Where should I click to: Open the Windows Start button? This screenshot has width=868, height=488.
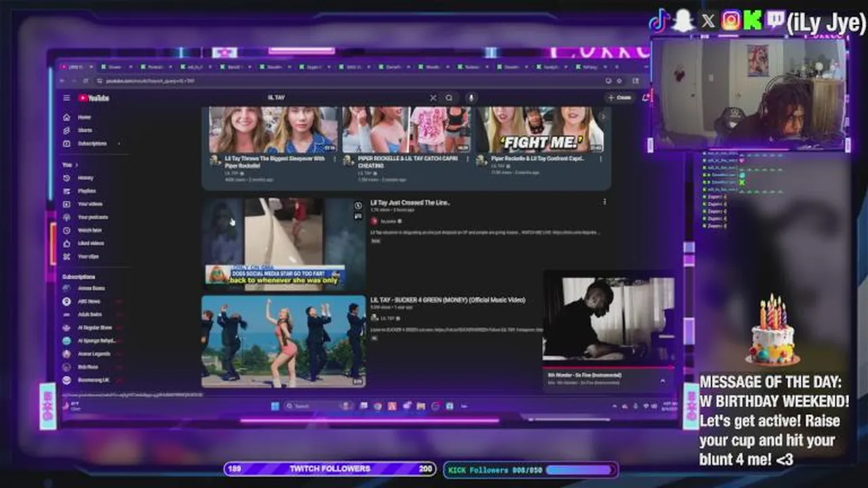click(x=275, y=406)
